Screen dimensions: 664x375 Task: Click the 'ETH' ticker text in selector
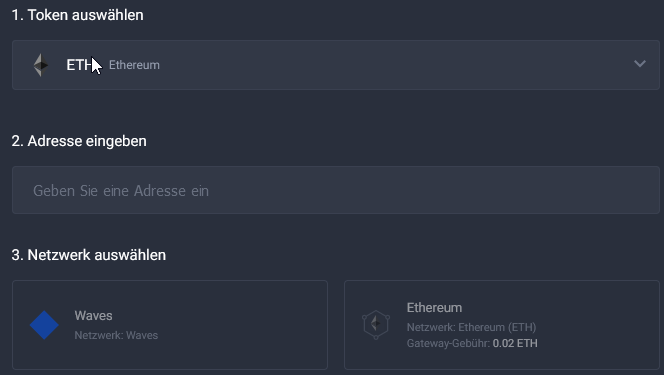click(x=80, y=65)
